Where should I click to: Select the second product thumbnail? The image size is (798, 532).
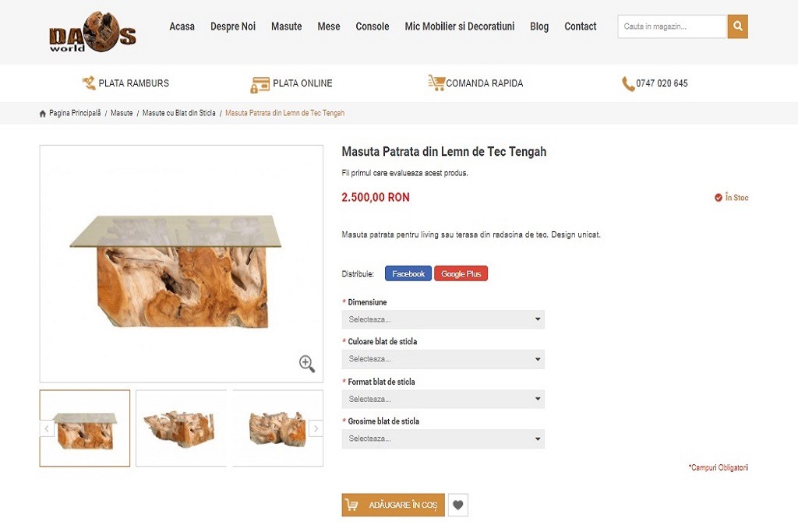tap(181, 428)
